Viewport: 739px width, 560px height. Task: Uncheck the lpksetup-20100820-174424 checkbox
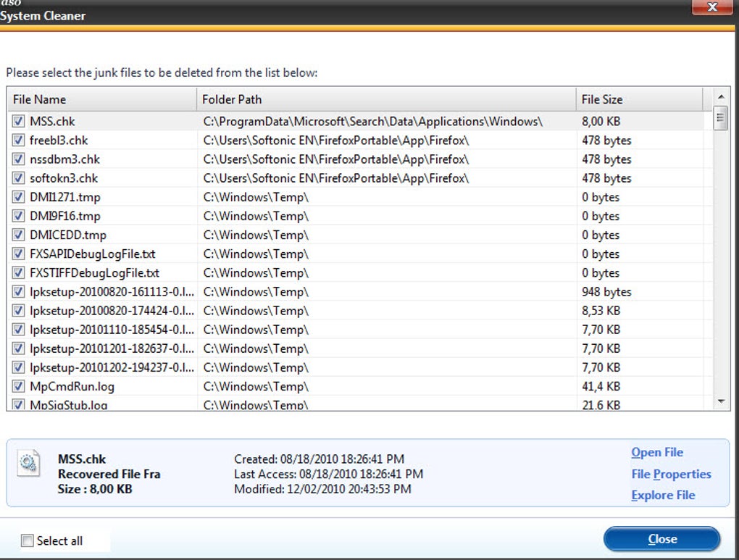pos(18,310)
